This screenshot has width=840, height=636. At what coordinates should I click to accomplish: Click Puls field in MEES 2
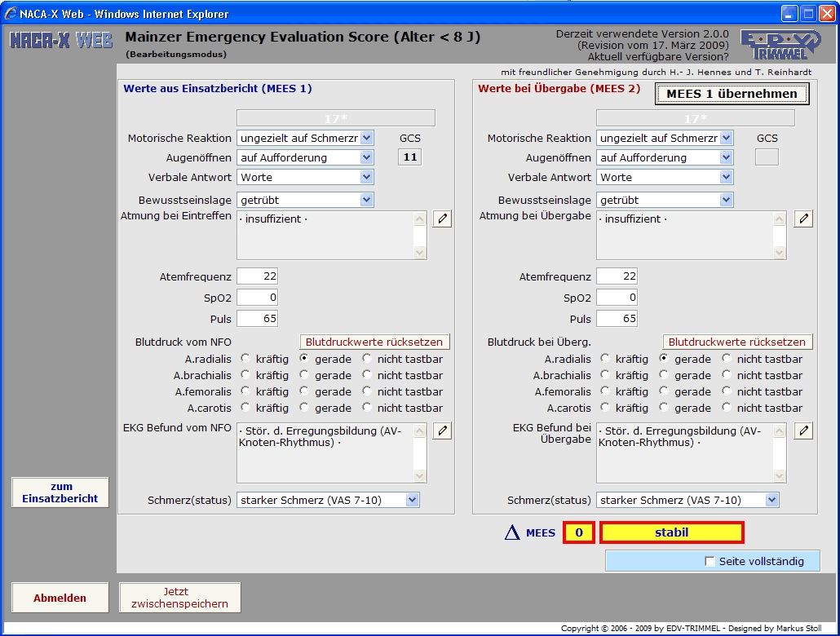point(617,319)
